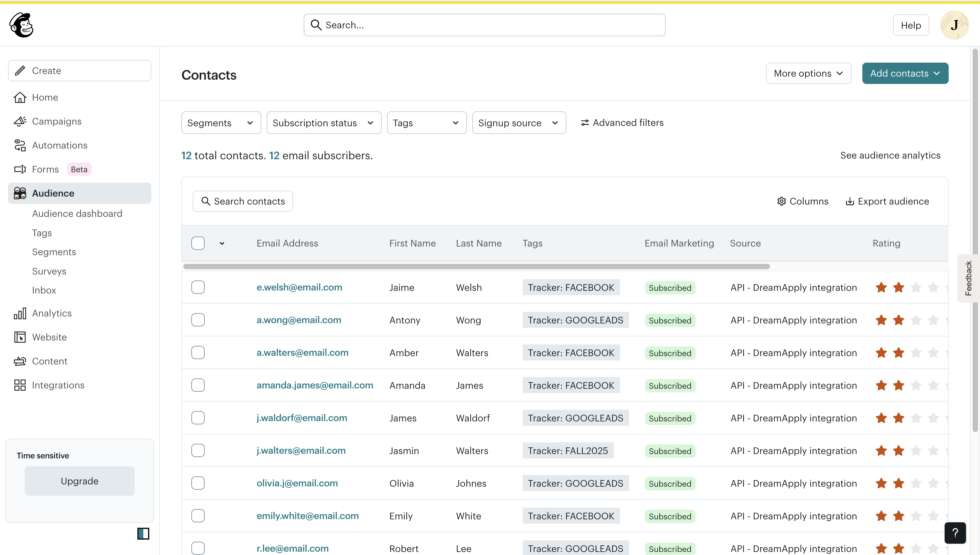Check the box for olivia.j@email.com
Image resolution: width=980 pixels, height=555 pixels.
pos(198,483)
